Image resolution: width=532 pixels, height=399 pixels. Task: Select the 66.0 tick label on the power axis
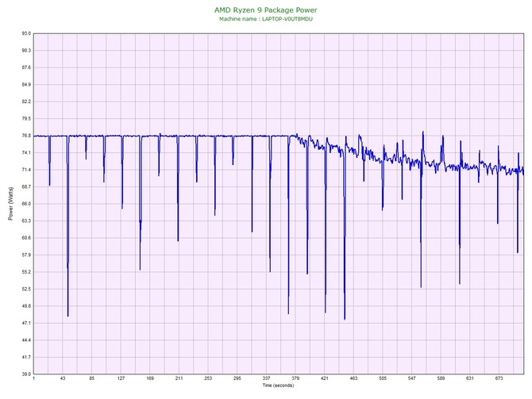click(25, 204)
